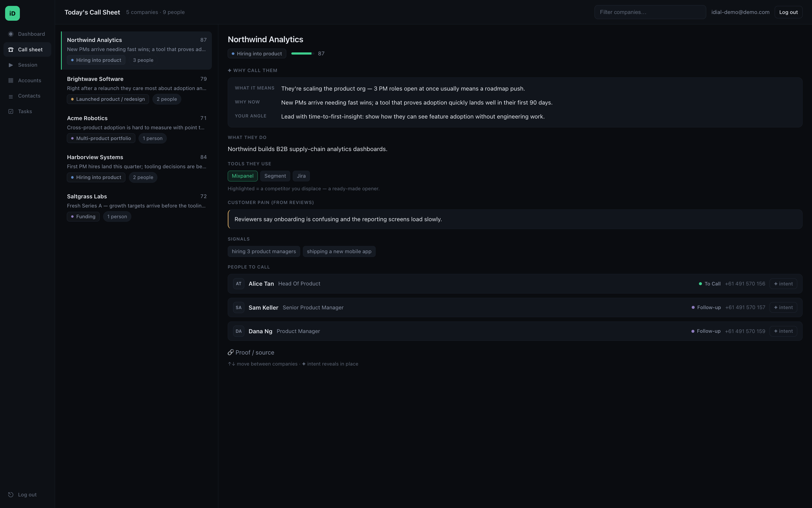Click the Funding tag on Saltgrass Labs
This screenshot has width=812, height=508.
[x=83, y=217]
